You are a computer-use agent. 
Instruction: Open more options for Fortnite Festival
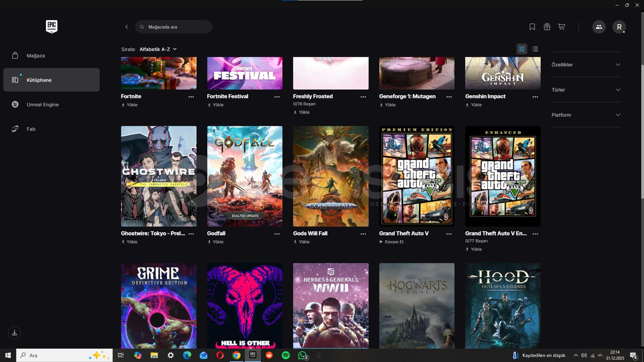[x=277, y=97]
